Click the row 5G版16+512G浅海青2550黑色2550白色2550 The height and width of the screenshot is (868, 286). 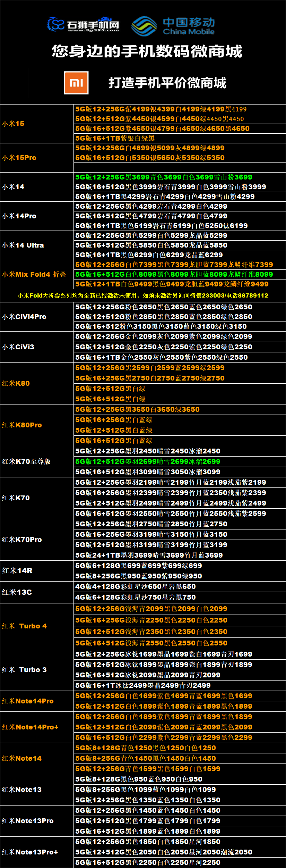pyautogui.click(x=180, y=643)
